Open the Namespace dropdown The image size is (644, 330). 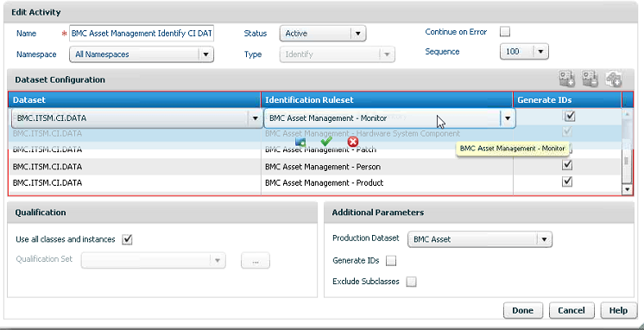click(x=142, y=54)
